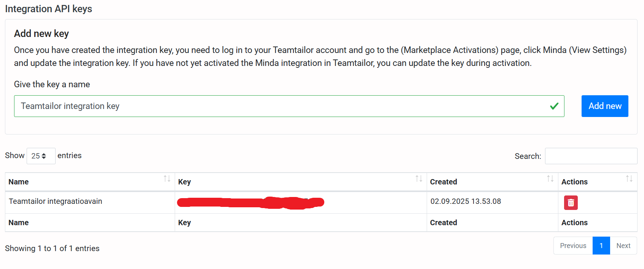The image size is (644, 269).
Task: Go to the Previous page
Action: pyautogui.click(x=573, y=246)
